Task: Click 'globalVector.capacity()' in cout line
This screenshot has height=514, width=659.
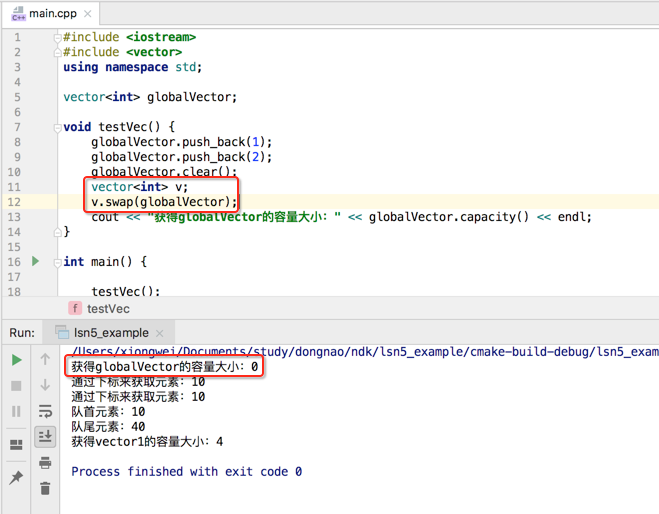Action: 449,217
